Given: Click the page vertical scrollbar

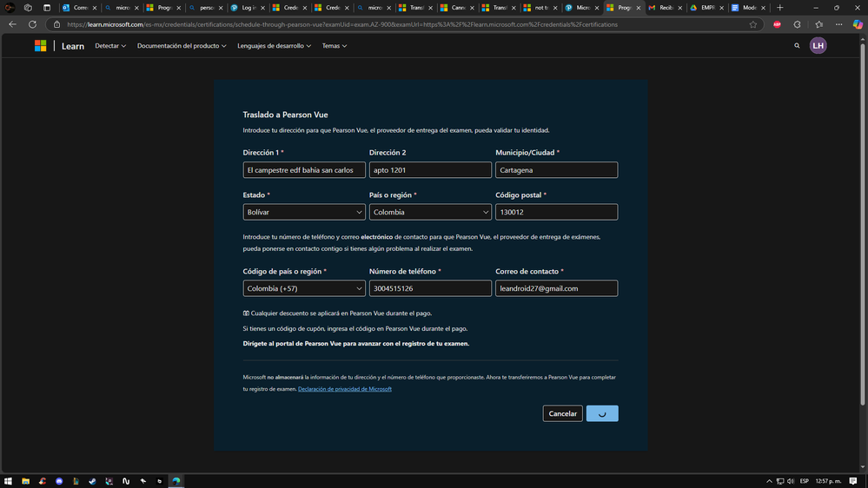Looking at the screenshot, I should click(x=863, y=224).
